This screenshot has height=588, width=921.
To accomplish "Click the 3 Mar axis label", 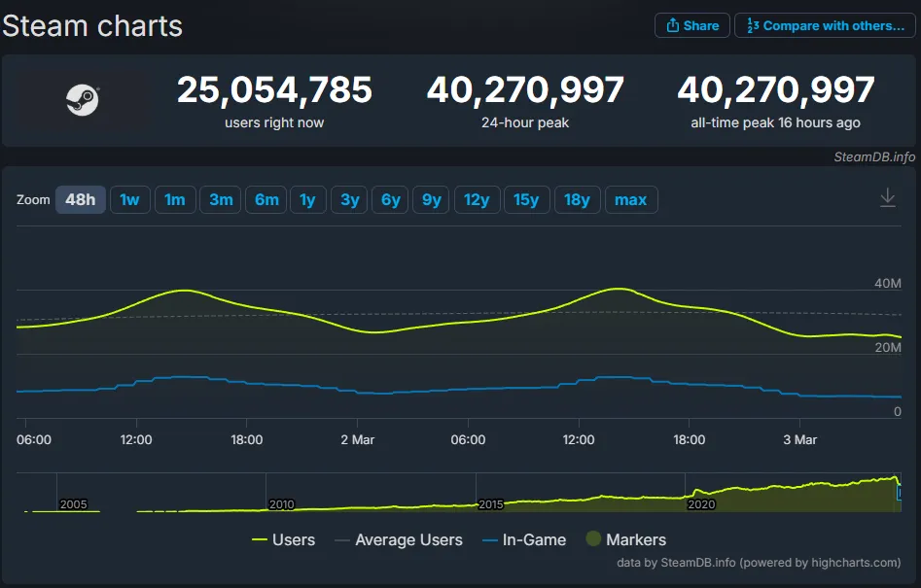I will (800, 439).
